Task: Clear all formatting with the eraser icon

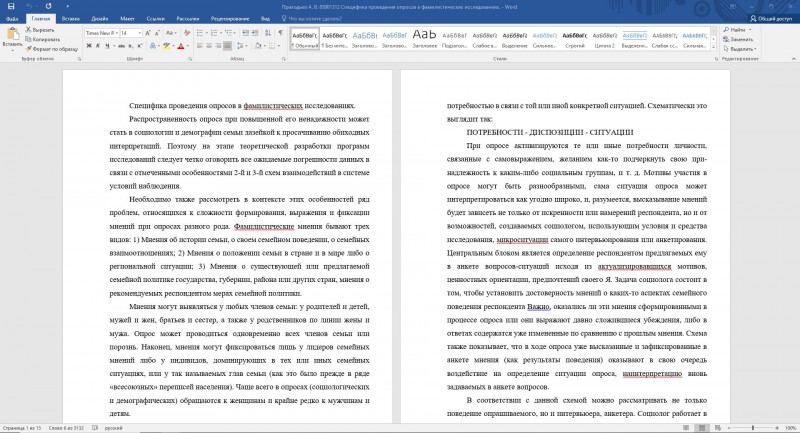Action: coord(187,33)
